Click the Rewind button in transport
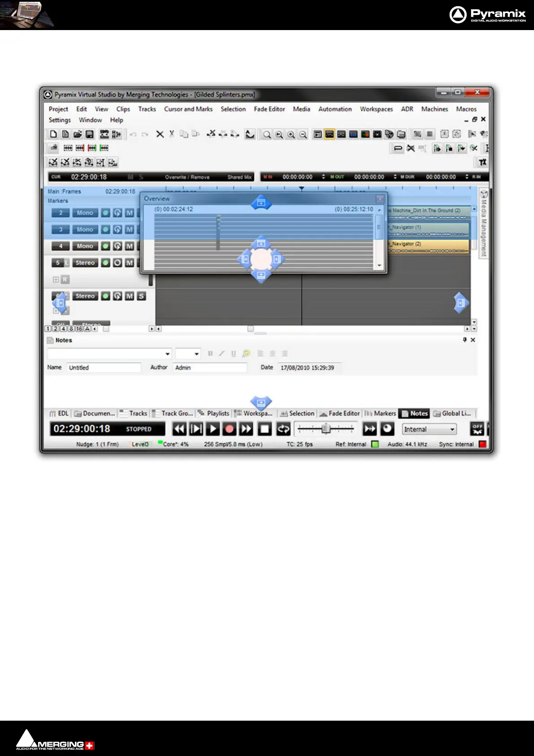 pos(179,429)
